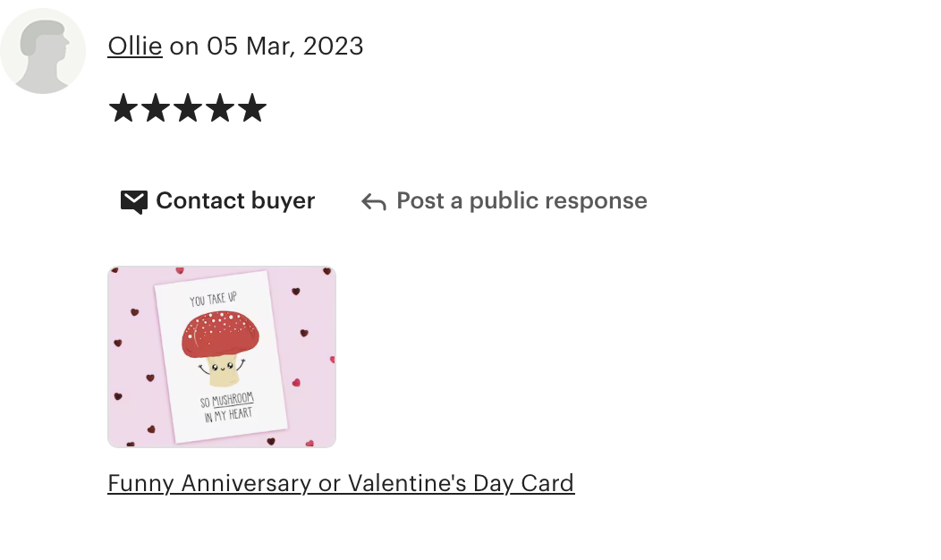
Task: Click the envelope icon beside Contact buyer
Action: click(x=134, y=201)
